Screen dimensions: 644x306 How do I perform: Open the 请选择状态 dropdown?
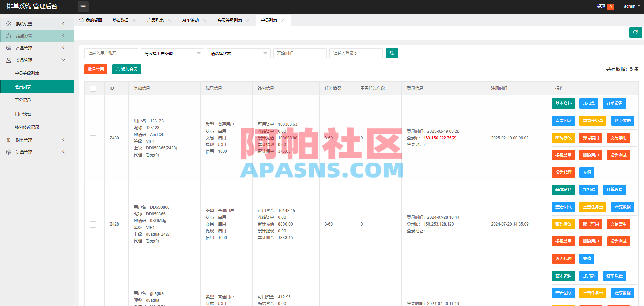click(x=239, y=53)
